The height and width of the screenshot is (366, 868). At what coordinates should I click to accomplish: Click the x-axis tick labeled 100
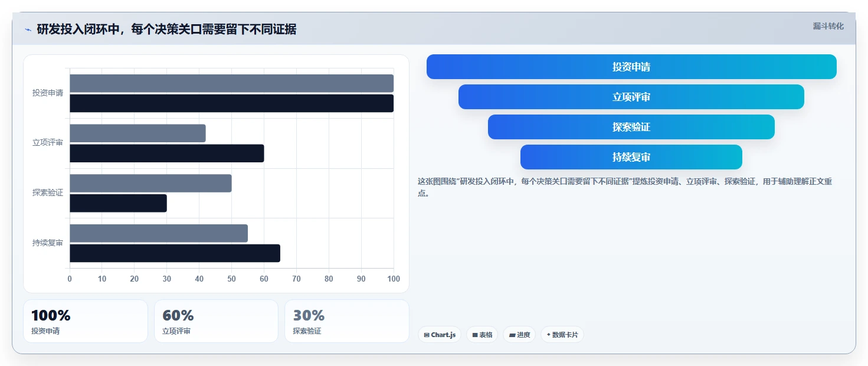tap(393, 279)
